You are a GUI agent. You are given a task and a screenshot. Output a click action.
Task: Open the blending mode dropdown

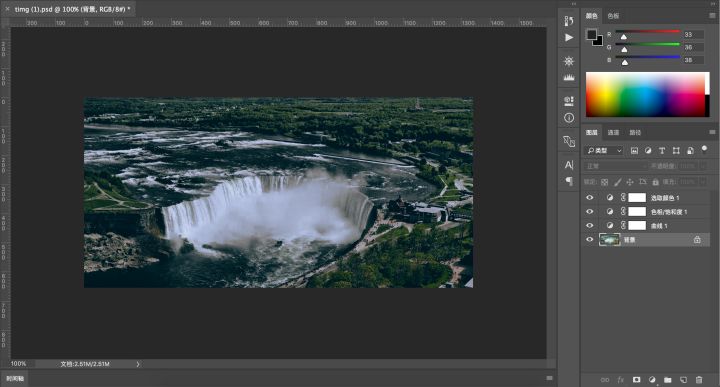[615, 166]
